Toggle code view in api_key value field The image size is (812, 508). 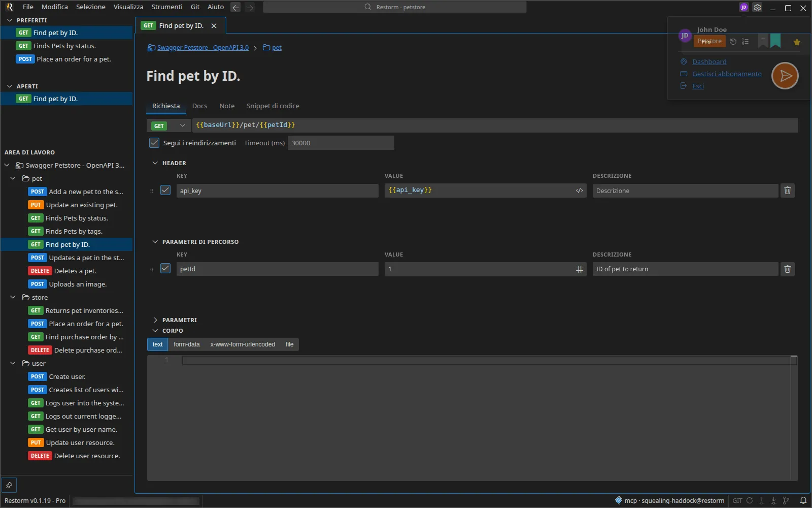click(579, 190)
